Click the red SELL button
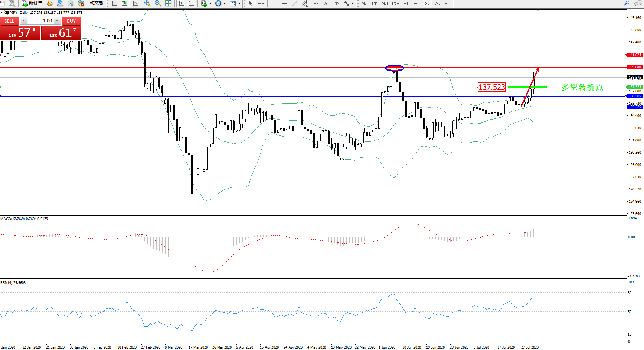 click(x=9, y=21)
